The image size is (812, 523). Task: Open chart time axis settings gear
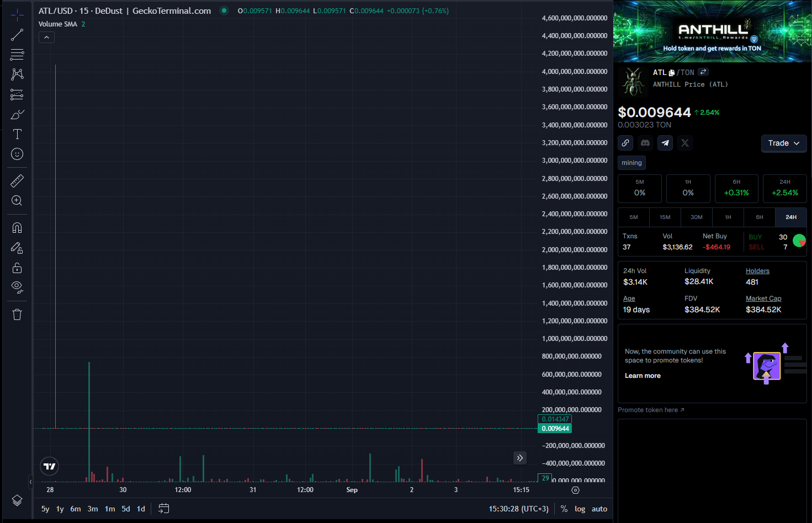[575, 490]
